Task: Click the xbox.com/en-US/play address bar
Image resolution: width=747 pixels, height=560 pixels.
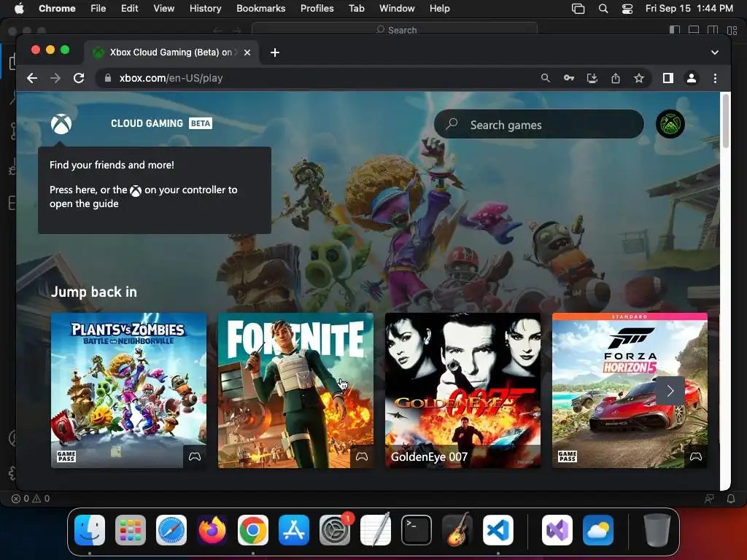Action: (x=314, y=78)
